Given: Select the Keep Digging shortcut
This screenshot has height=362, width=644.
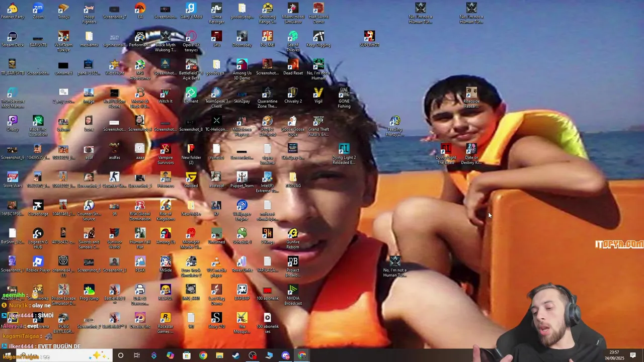Looking at the screenshot, I should click(x=318, y=39).
